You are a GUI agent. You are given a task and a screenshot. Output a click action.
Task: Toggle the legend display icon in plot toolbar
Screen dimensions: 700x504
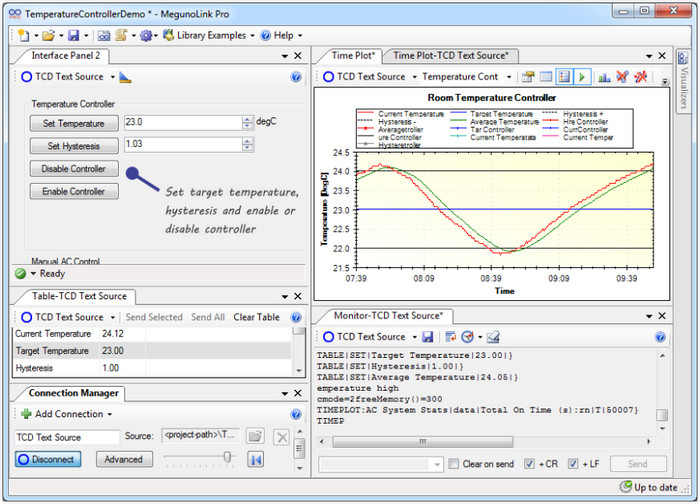(563, 77)
